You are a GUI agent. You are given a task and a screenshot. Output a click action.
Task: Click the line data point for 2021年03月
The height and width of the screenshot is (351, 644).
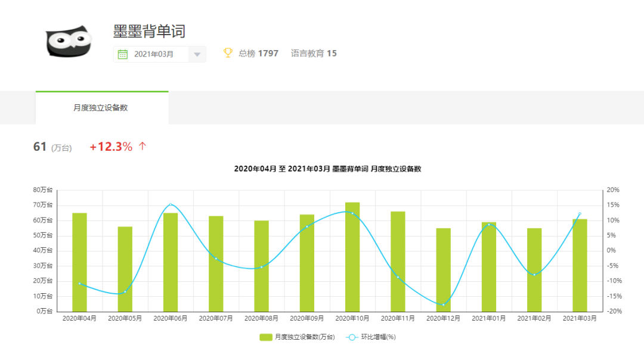click(x=580, y=213)
